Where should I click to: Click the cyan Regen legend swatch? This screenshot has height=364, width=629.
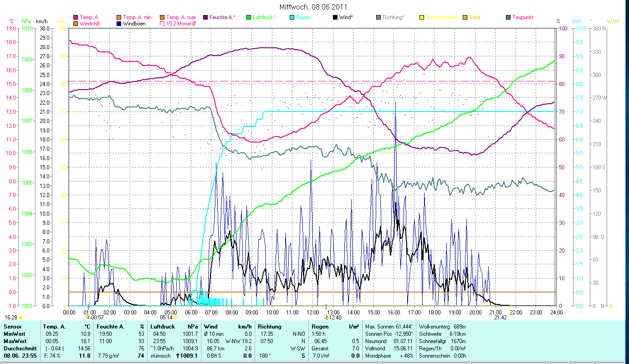click(x=292, y=17)
